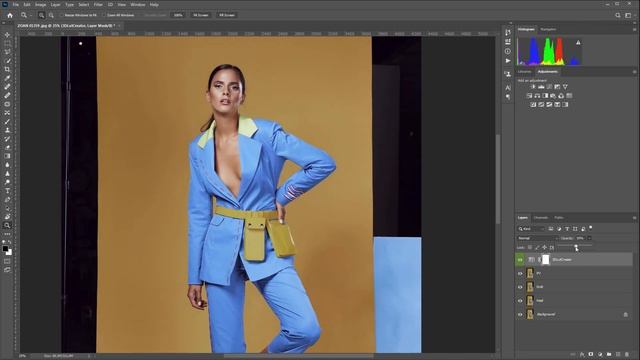Viewport: 640px width, 360px height.
Task: Select the Eraser tool
Action: pos(7,147)
